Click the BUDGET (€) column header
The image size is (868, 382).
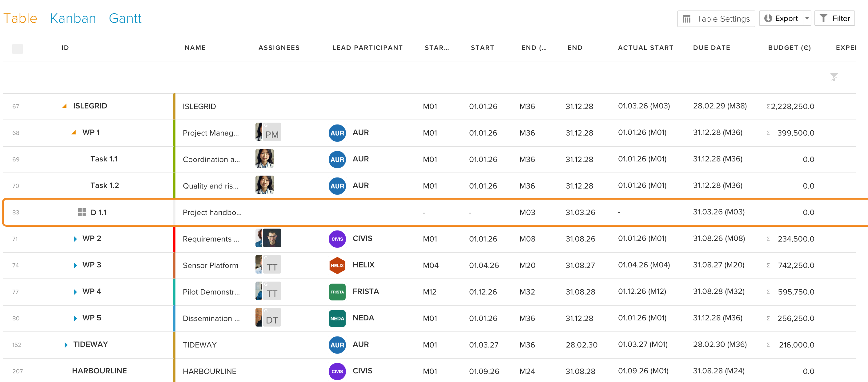[x=789, y=47]
